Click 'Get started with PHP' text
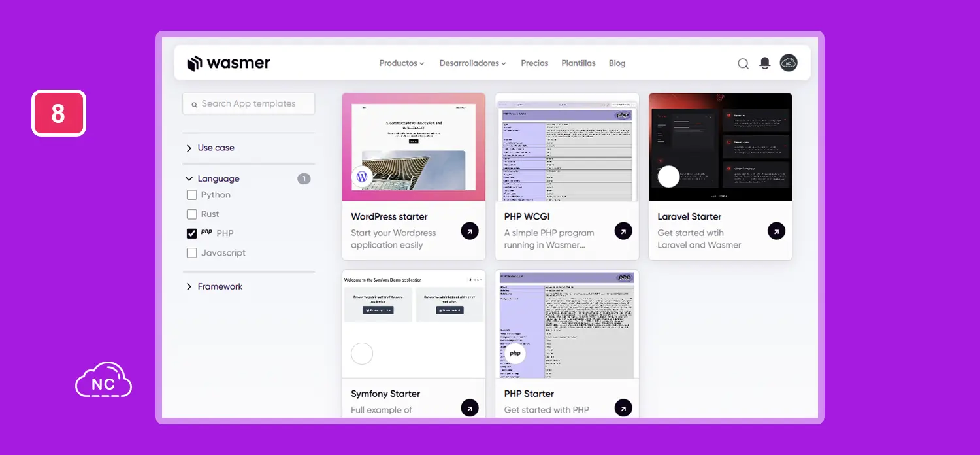The height and width of the screenshot is (455, 980). coord(547,410)
